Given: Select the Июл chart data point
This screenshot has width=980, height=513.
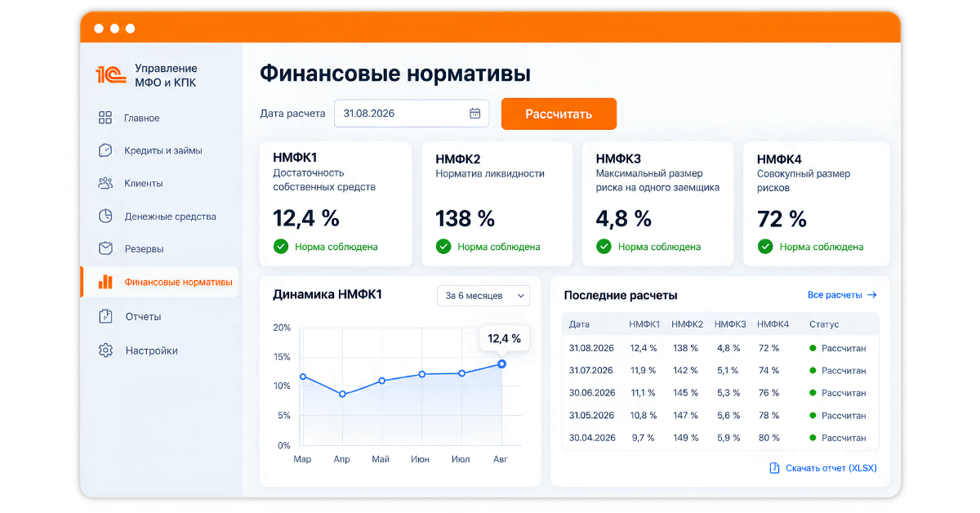Looking at the screenshot, I should coord(461,373).
